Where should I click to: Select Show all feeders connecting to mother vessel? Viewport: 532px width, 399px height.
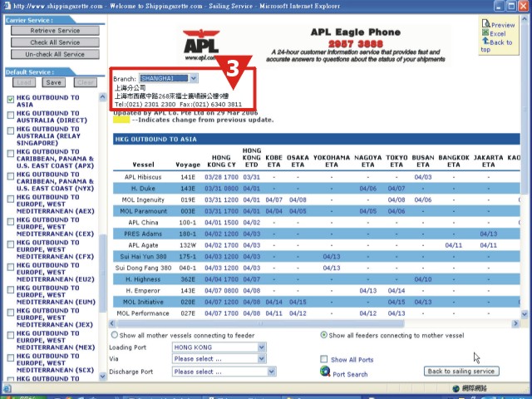point(324,335)
